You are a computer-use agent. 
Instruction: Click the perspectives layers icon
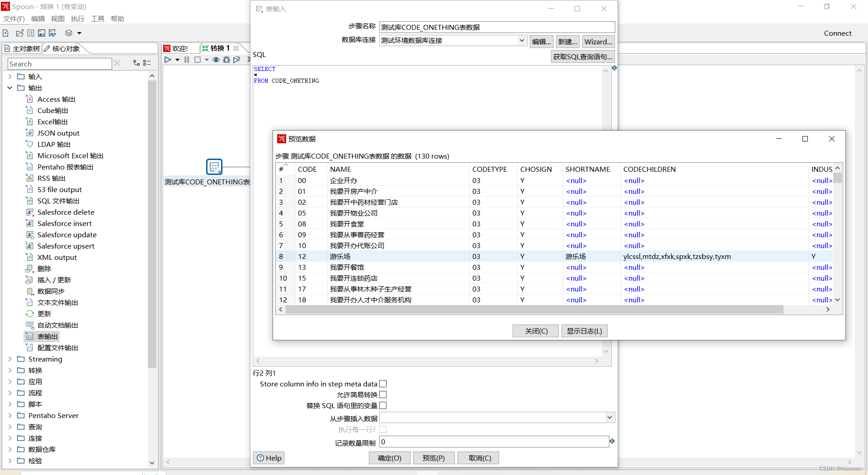[x=69, y=33]
